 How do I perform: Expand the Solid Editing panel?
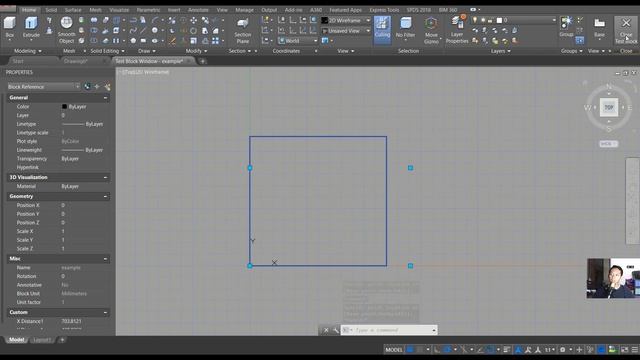coord(107,51)
